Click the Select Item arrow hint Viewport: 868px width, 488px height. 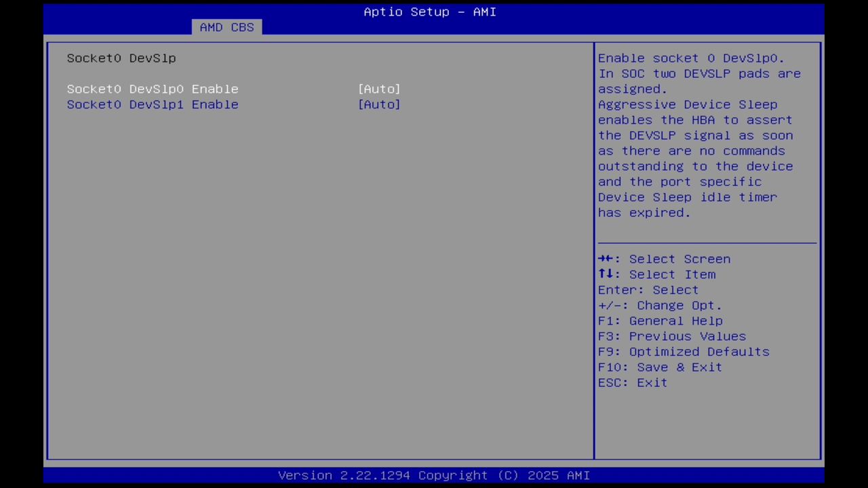(x=656, y=274)
